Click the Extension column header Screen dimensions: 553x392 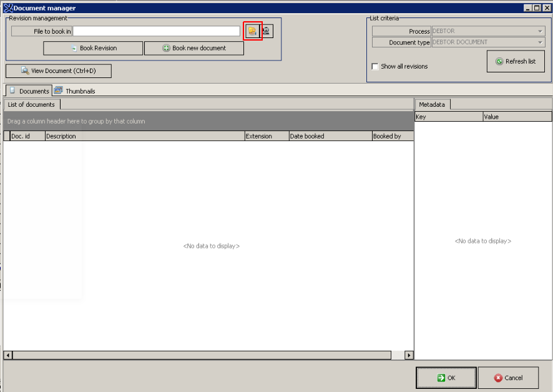pos(267,136)
